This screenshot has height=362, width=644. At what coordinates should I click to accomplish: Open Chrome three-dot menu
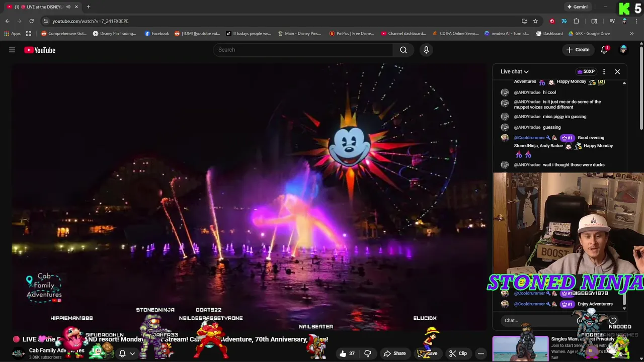click(x=636, y=21)
